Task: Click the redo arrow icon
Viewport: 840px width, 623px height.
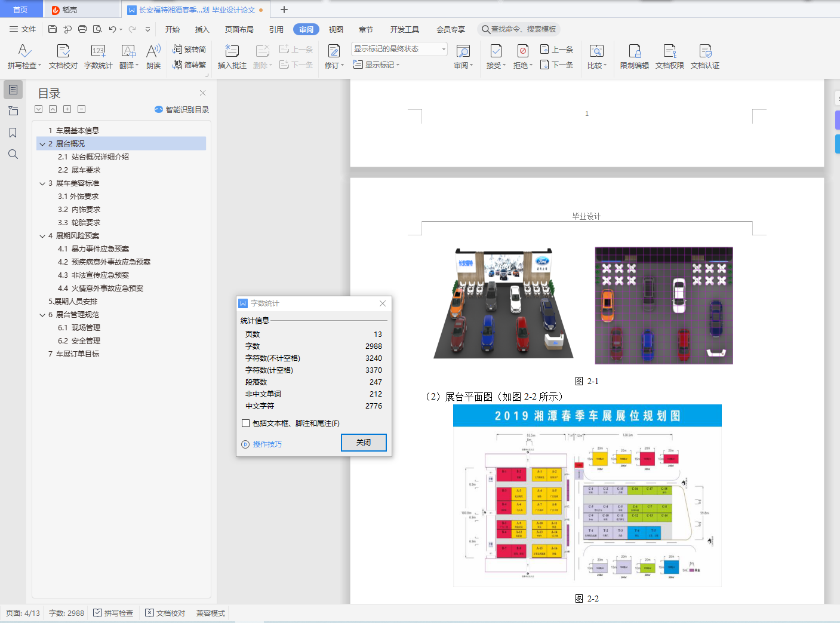Action: (132, 29)
